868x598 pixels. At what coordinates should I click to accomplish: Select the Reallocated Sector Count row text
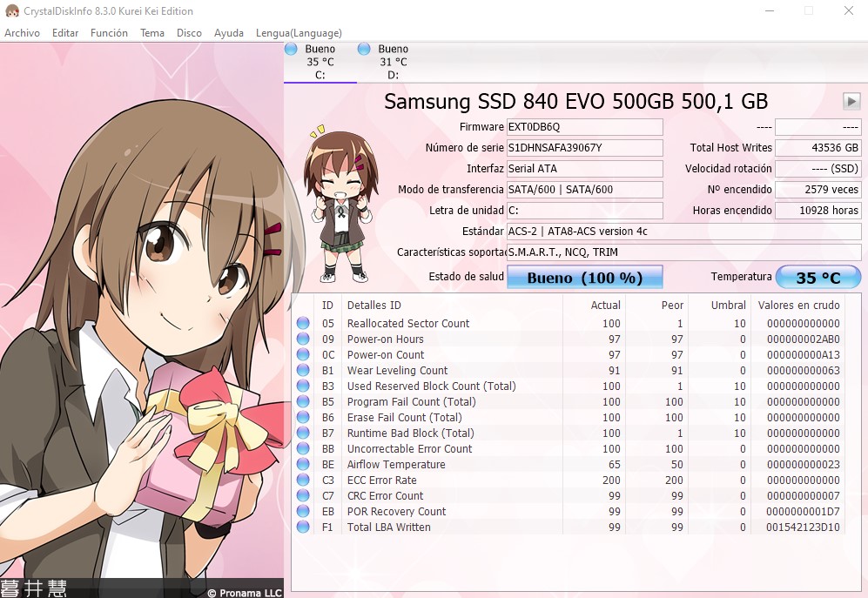(x=408, y=323)
